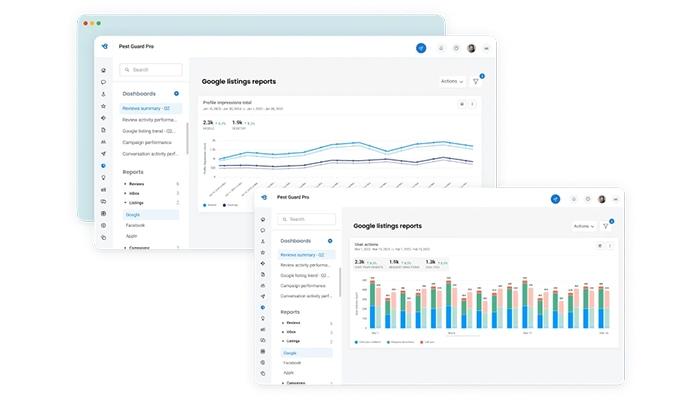
Task: Open Actions dropdown in line-chart window
Action: pos(452,81)
